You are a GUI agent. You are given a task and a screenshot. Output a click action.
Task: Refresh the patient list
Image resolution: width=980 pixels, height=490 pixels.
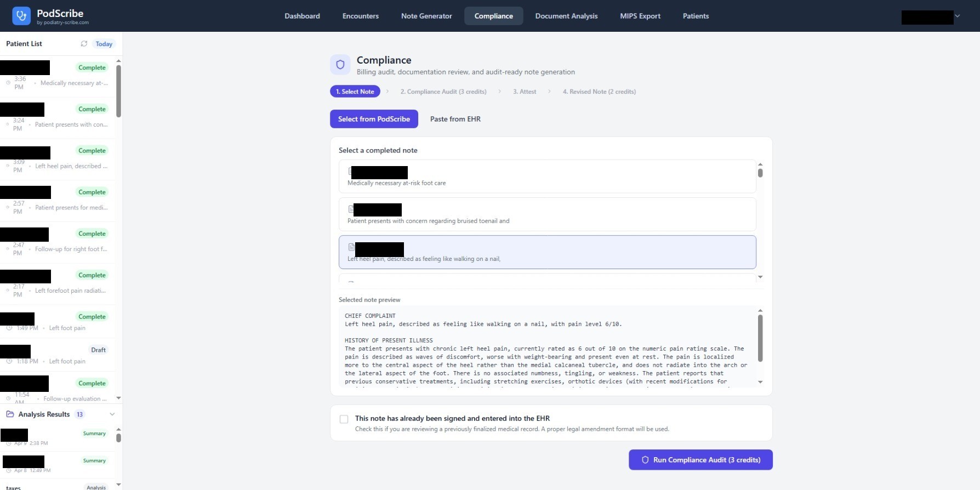pos(84,44)
